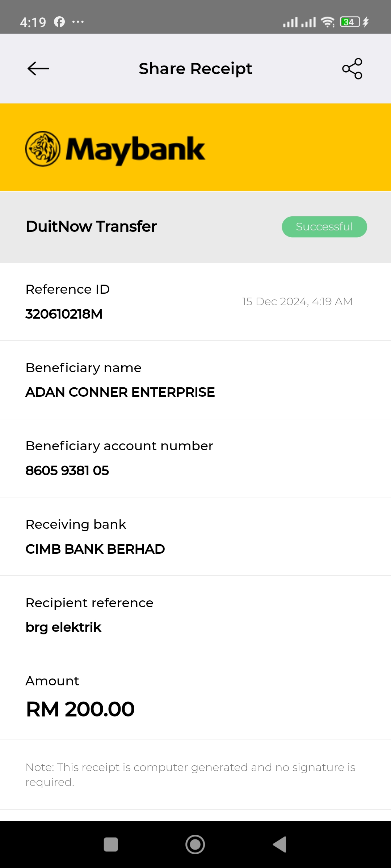Select the reference ID 320610218M
391x868 pixels.
(x=64, y=314)
